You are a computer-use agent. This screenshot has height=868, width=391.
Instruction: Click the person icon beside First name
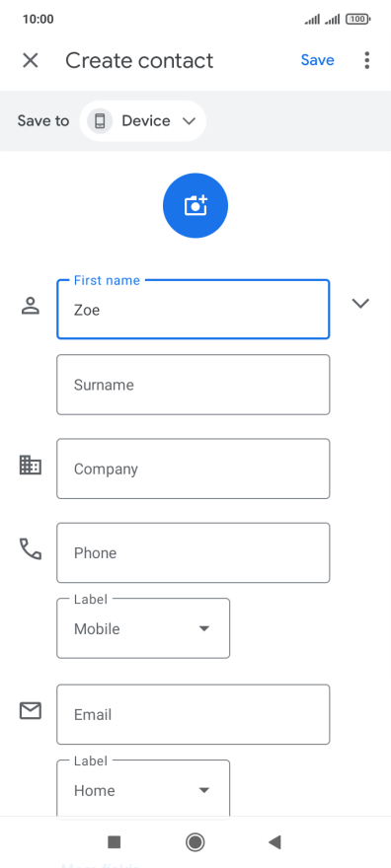(31, 305)
